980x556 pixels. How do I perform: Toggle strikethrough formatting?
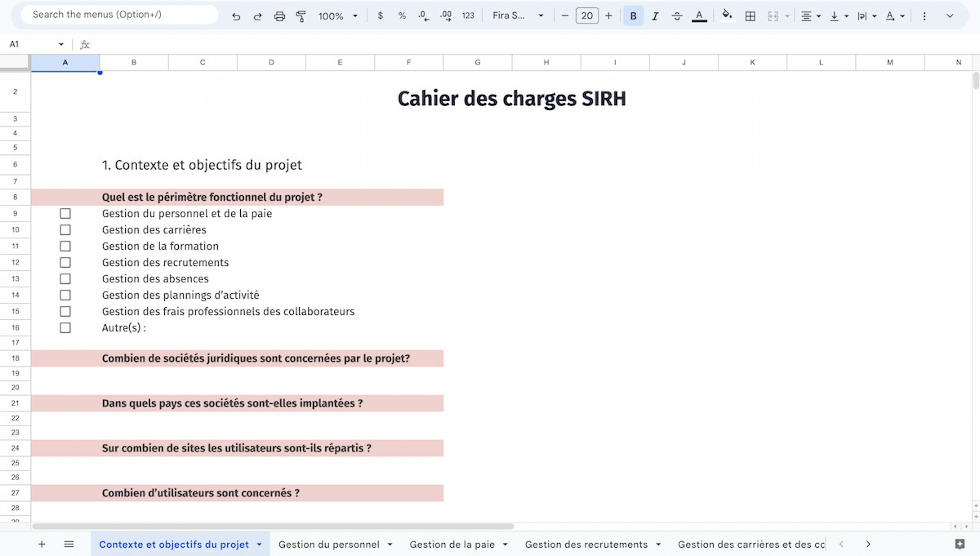point(677,16)
